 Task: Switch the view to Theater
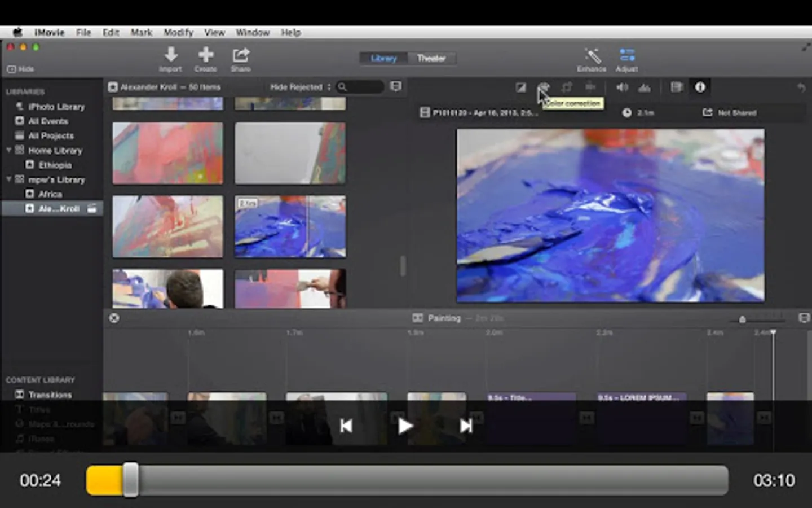coord(431,58)
